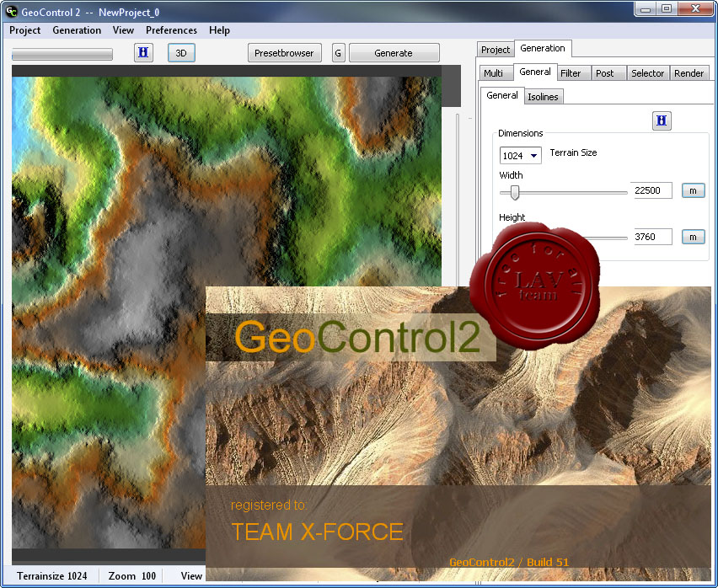Viewport: 718px width, 588px height.
Task: Click the terrain preview vertical scrollbar
Action: pyautogui.click(x=457, y=200)
